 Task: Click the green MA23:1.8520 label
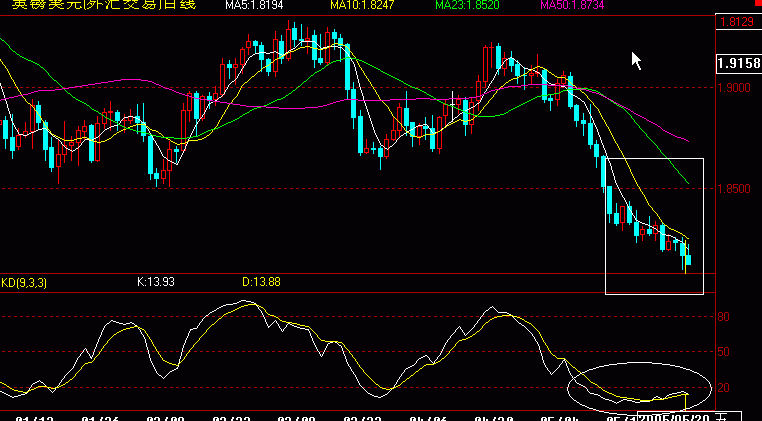tap(468, 5)
